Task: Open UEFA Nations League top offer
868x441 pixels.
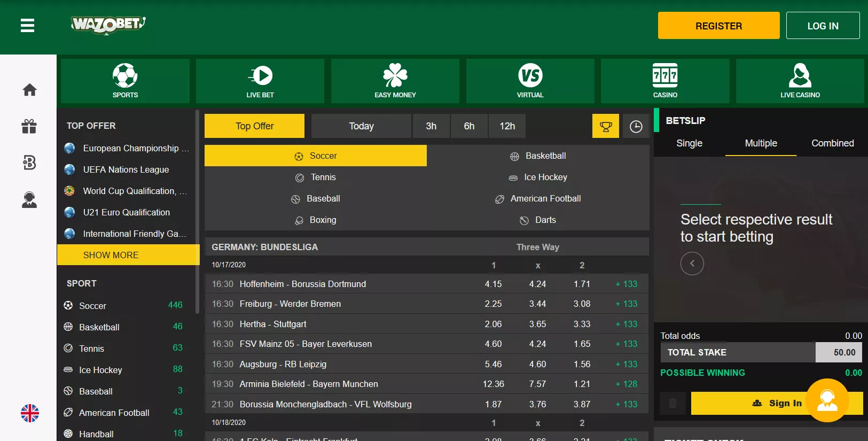Action: [127, 169]
